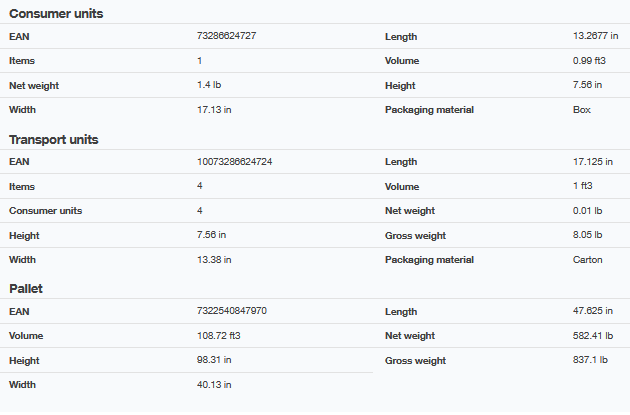Select the 108.72 ft3 pallet volume value
Image resolution: width=630 pixels, height=415 pixels.
pos(220,336)
